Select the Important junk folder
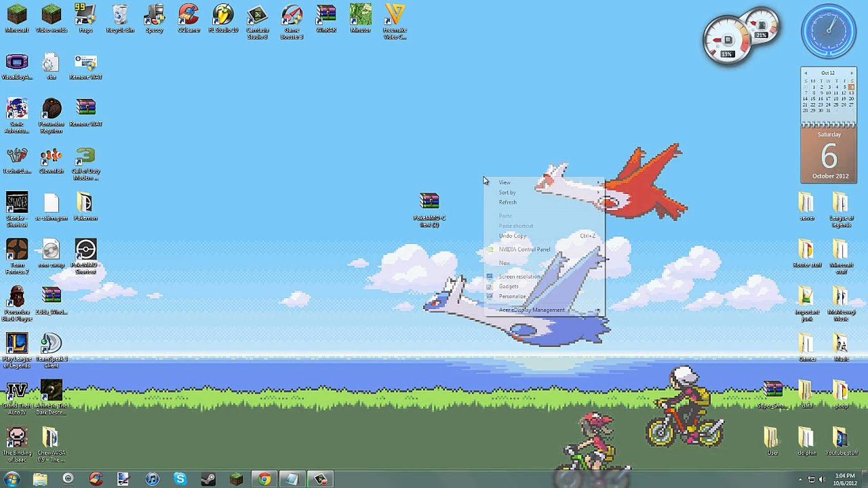This screenshot has height=488, width=868. click(807, 304)
